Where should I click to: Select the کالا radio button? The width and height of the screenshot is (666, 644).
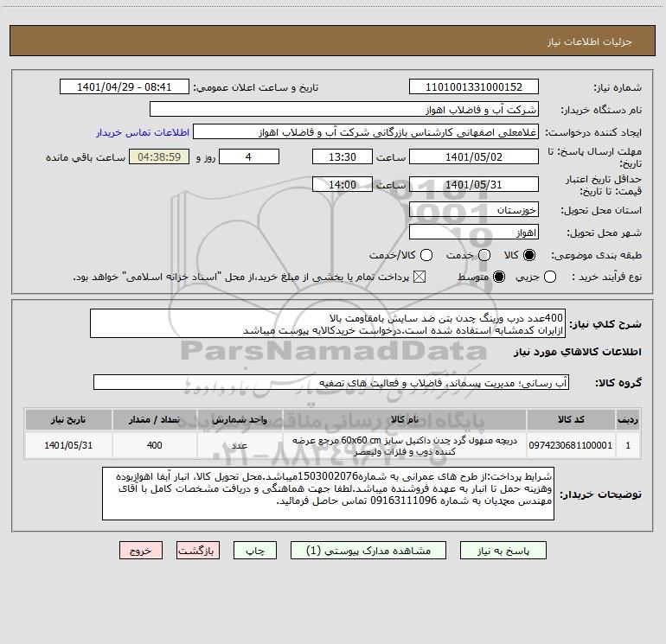click(x=529, y=255)
